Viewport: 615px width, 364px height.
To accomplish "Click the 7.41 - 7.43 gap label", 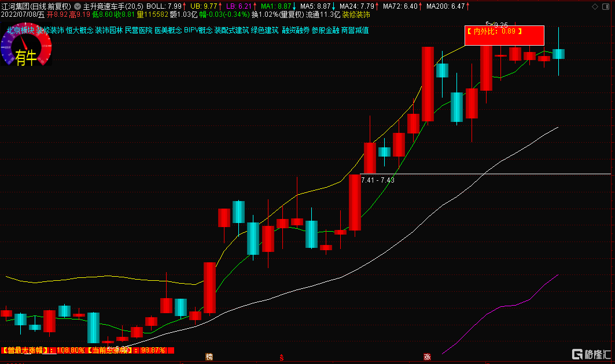I will [x=378, y=180].
